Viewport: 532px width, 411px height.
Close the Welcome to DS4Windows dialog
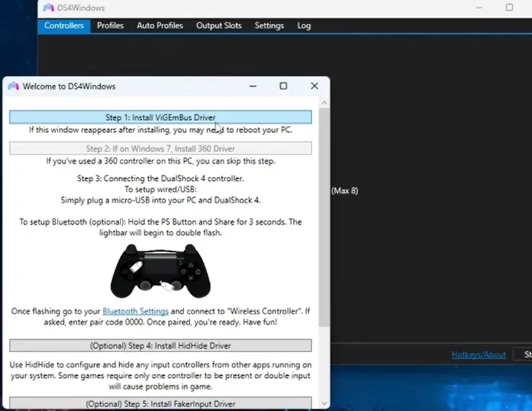click(x=314, y=86)
